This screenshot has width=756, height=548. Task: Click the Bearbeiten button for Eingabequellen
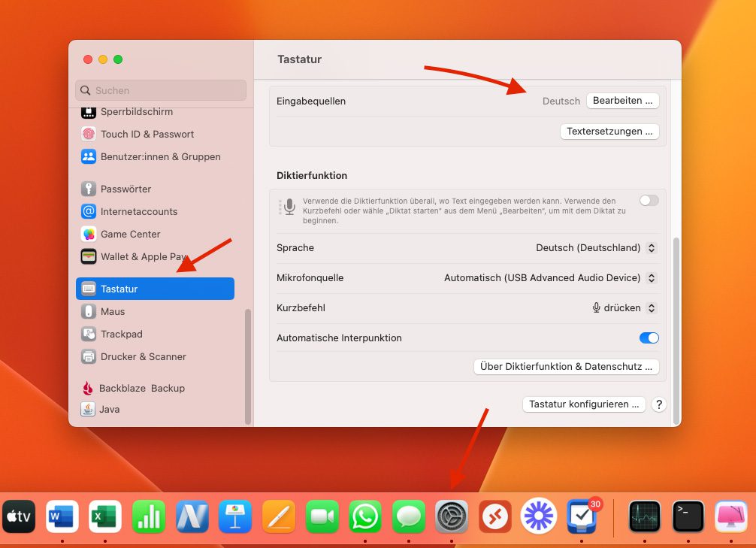[x=622, y=101]
